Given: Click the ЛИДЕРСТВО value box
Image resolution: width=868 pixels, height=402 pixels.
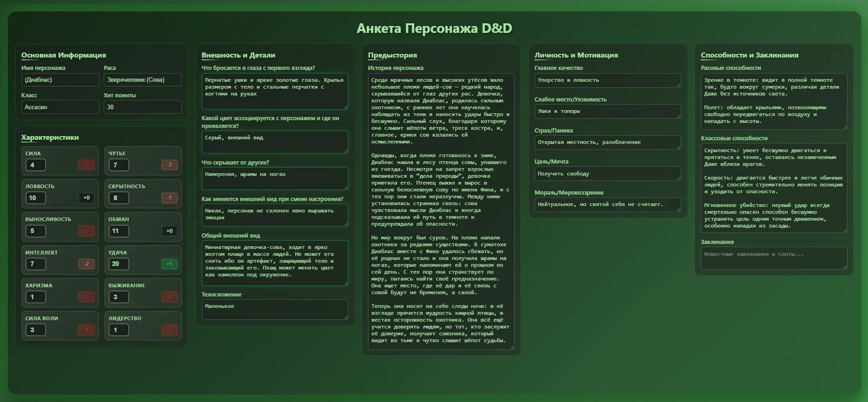Looking at the screenshot, I should click(119, 330).
